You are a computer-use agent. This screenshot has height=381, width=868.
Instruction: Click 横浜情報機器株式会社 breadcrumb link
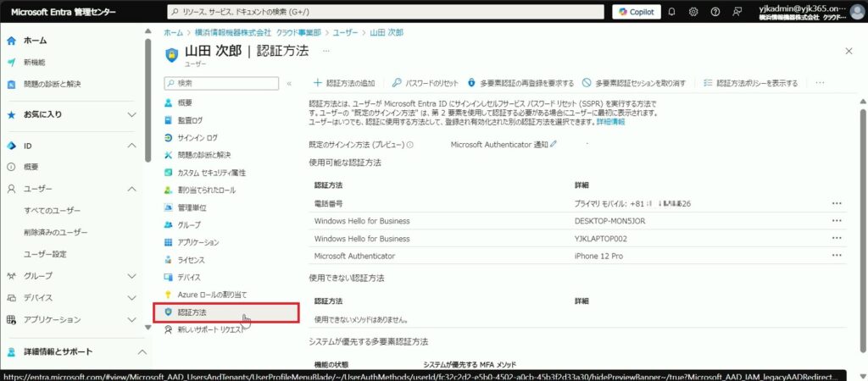pos(258,33)
